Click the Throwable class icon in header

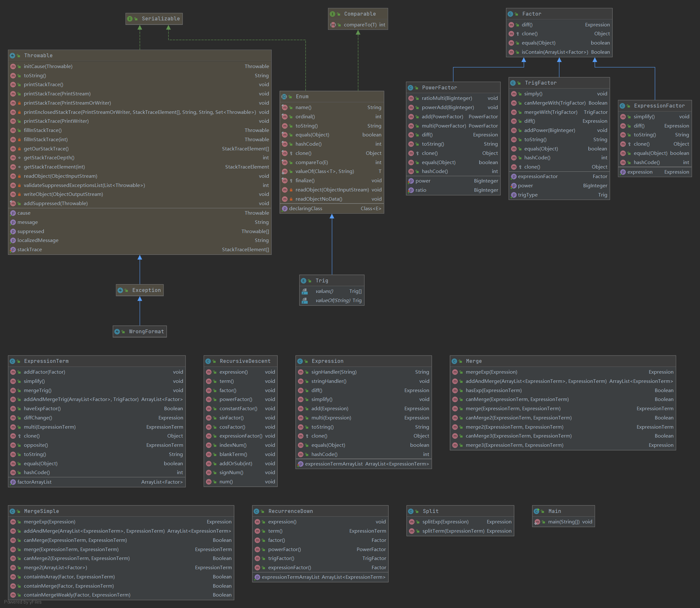click(x=12, y=55)
